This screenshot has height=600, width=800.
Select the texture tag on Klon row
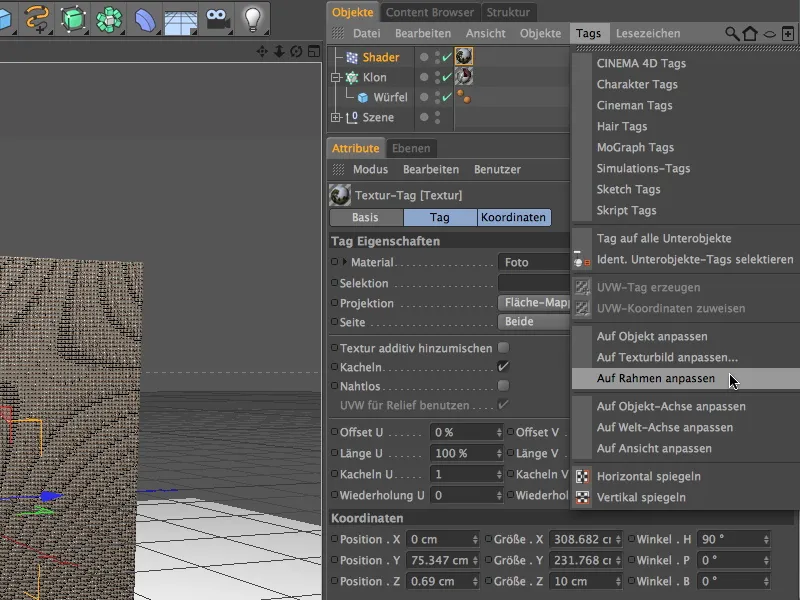coord(464,77)
